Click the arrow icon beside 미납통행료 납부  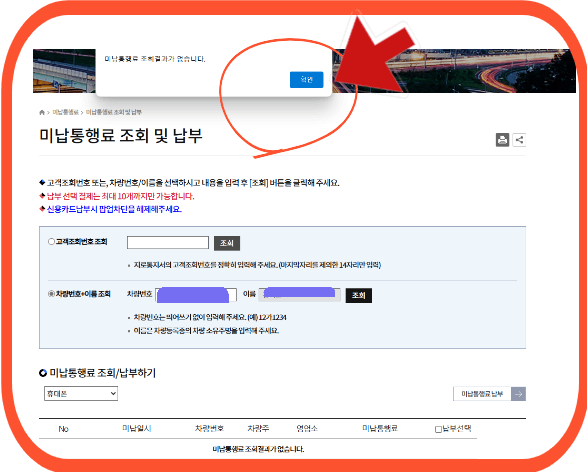coord(518,394)
